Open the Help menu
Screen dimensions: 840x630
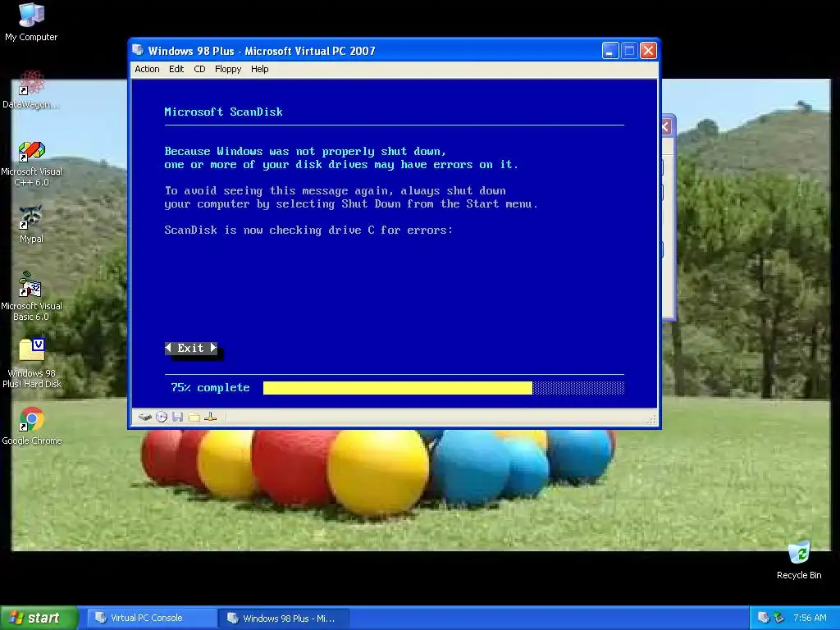click(260, 69)
